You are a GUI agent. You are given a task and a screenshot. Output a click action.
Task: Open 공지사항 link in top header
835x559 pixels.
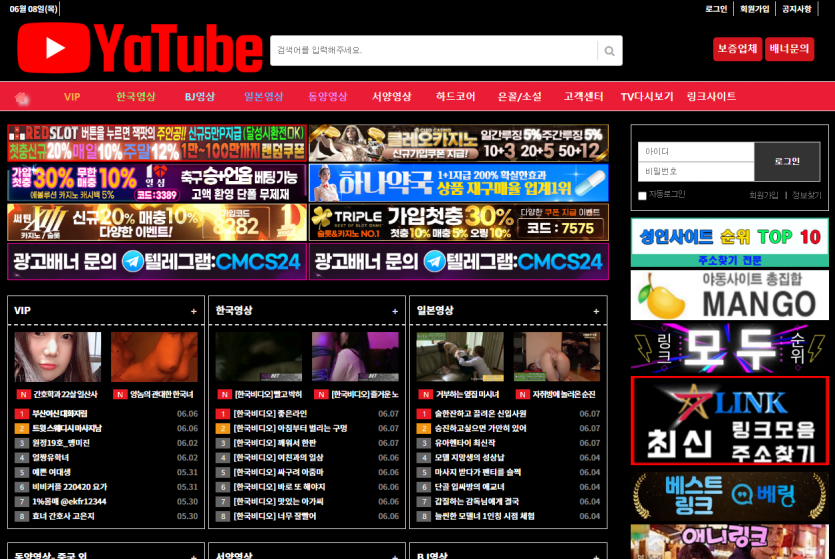(797, 9)
